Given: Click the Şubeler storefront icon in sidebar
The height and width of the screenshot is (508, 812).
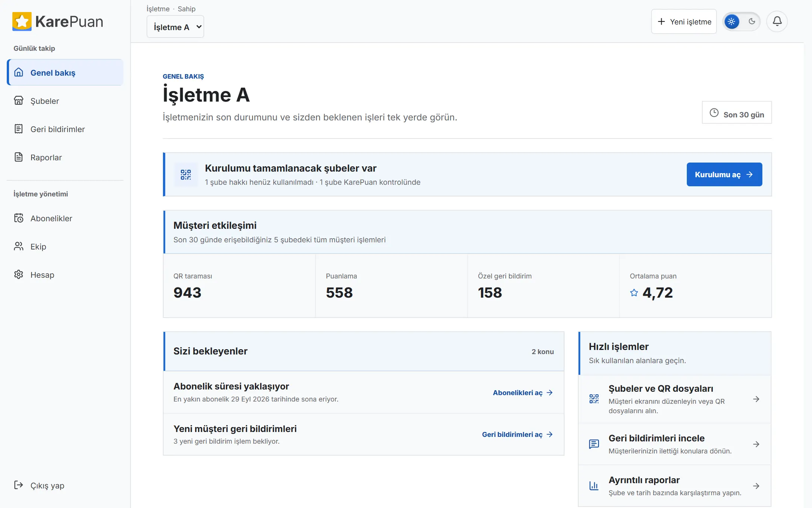Looking at the screenshot, I should [x=19, y=100].
